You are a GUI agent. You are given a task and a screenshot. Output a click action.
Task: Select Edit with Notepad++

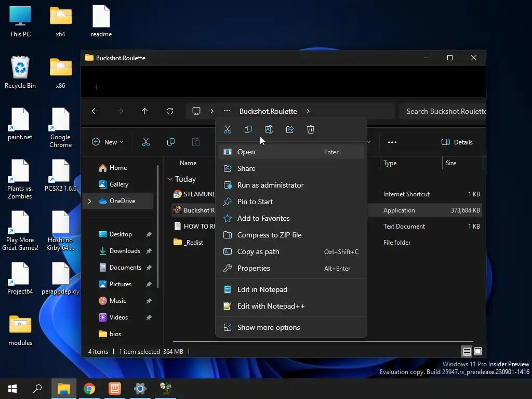tap(291, 307)
